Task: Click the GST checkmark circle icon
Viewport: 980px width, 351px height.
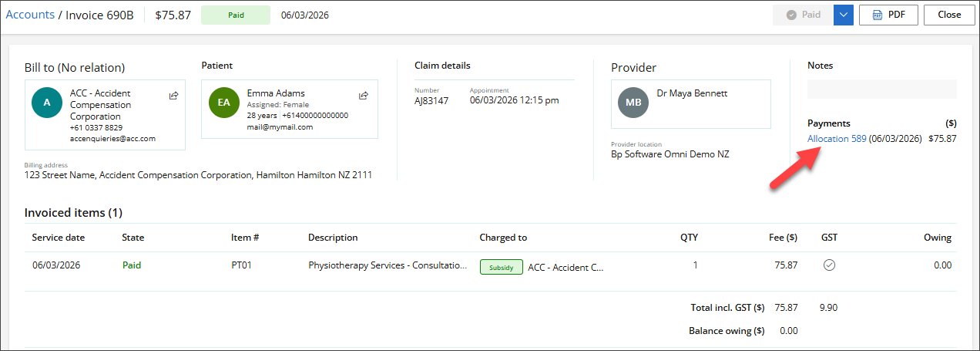Action: pyautogui.click(x=829, y=265)
